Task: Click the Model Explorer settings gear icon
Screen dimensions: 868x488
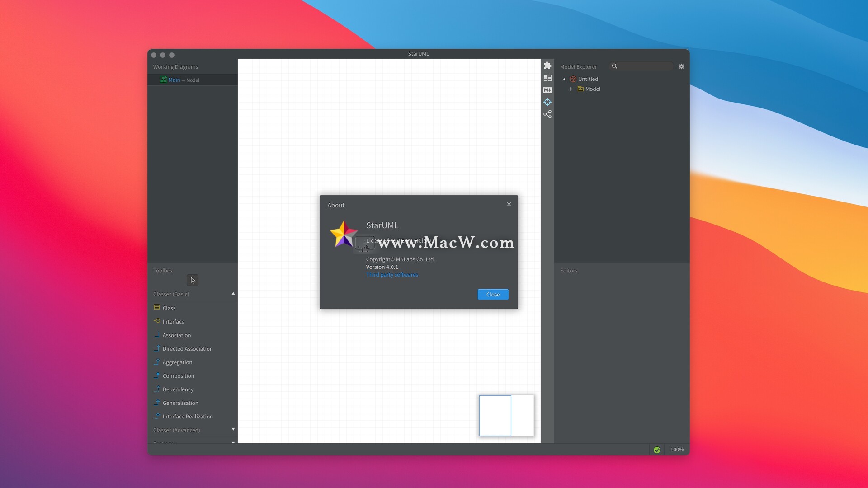Action: click(x=681, y=66)
